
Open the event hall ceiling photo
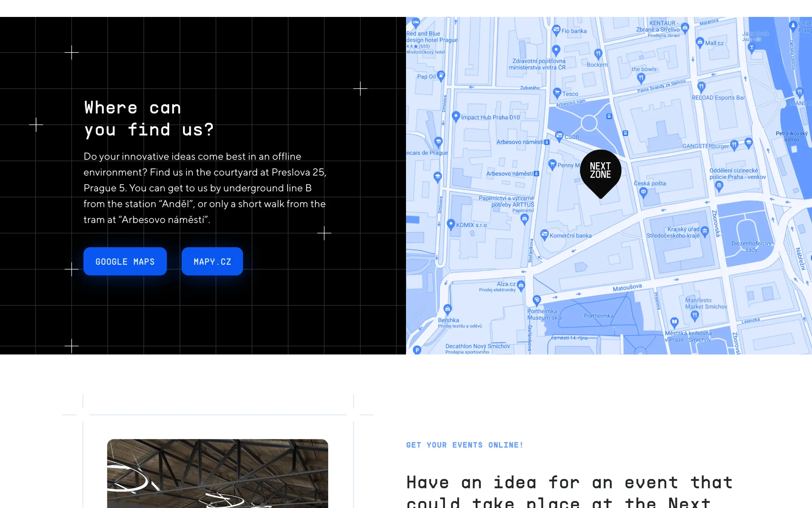tap(218, 473)
